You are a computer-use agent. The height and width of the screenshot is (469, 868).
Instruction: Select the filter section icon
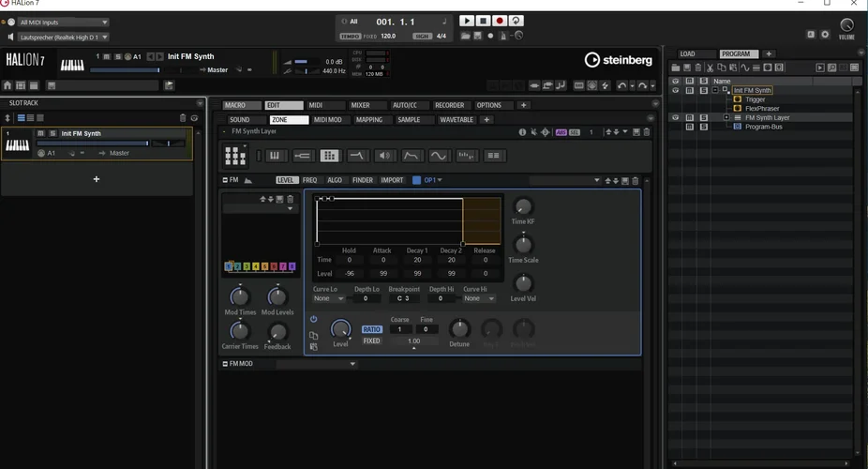356,156
